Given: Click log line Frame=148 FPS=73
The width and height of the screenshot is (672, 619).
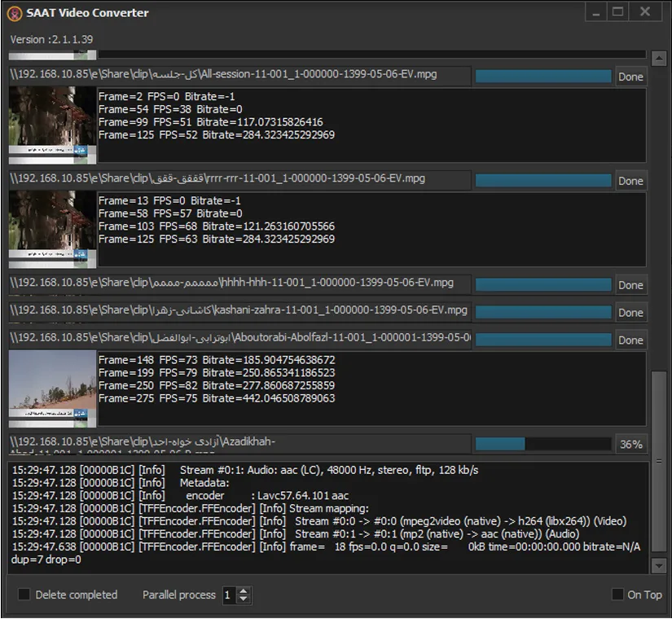Looking at the screenshot, I should point(217,360).
